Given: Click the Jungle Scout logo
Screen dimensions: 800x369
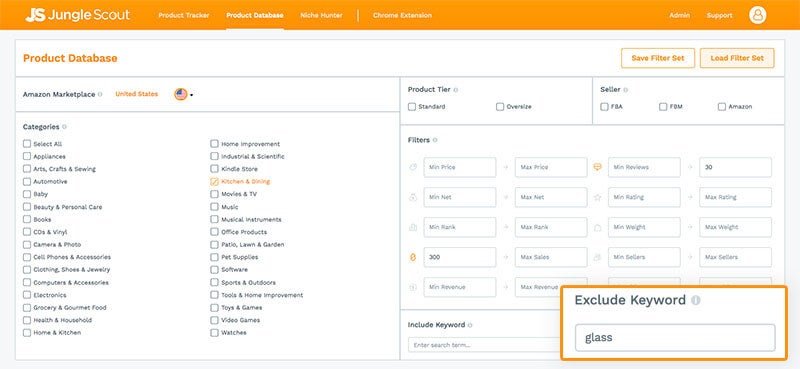Looking at the screenshot, I should [x=78, y=15].
